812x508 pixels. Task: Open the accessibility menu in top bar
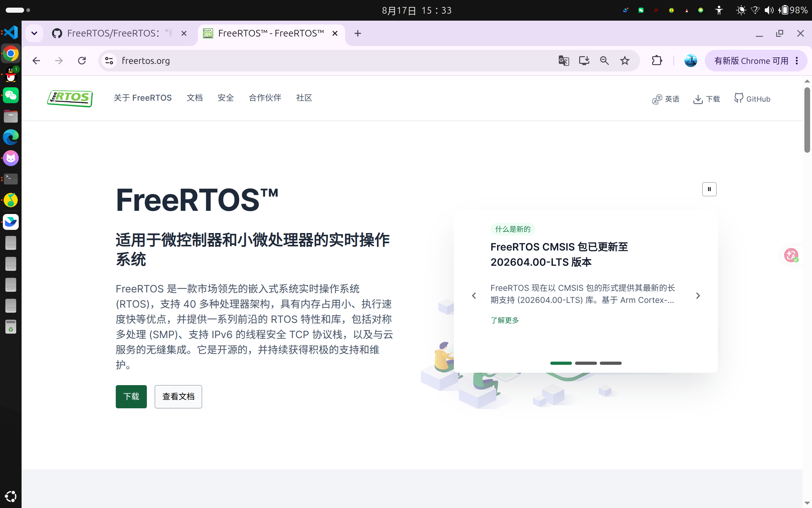[x=719, y=10]
